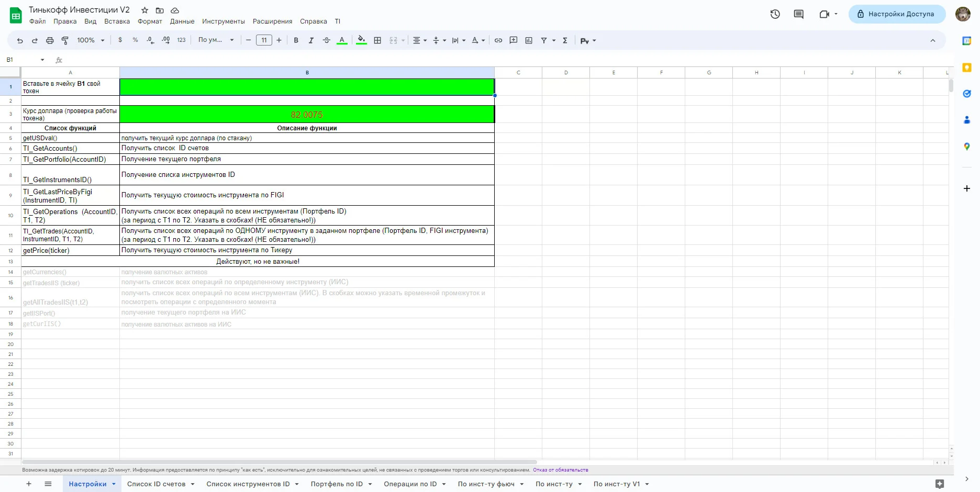980x492 pixels.
Task: Create a filter with funnel icon
Action: 544,40
